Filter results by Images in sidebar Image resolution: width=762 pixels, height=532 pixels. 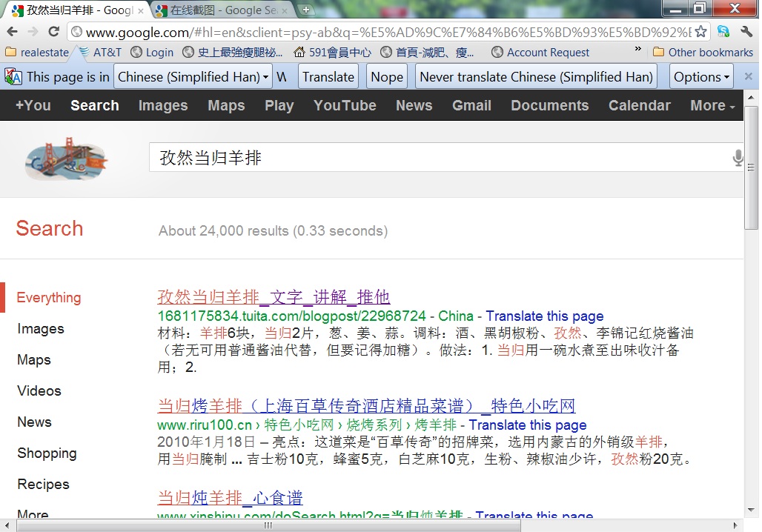(40, 329)
